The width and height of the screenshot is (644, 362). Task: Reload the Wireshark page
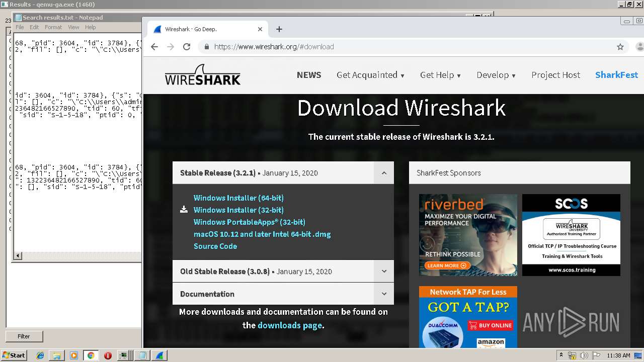pyautogui.click(x=187, y=47)
